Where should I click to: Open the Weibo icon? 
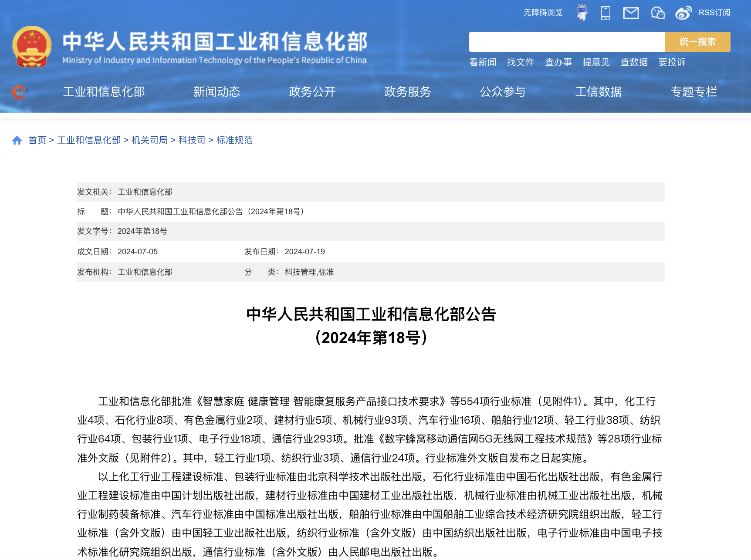tap(683, 13)
